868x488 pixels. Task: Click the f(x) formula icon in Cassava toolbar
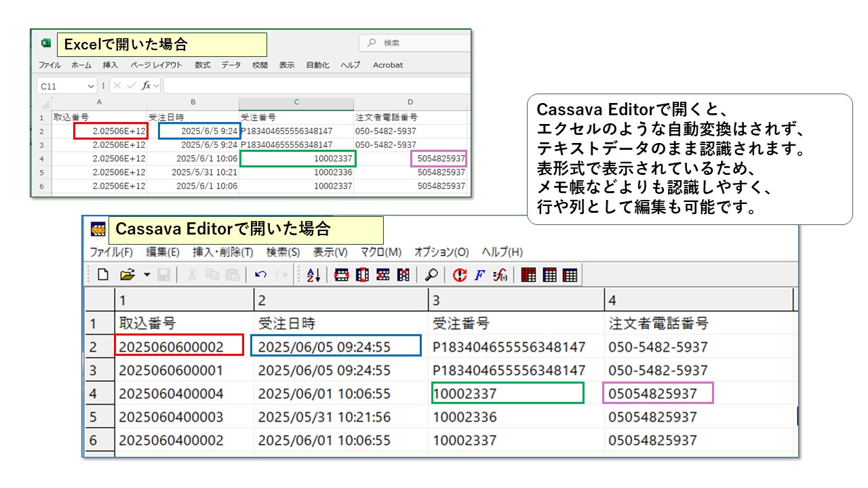coord(500,275)
